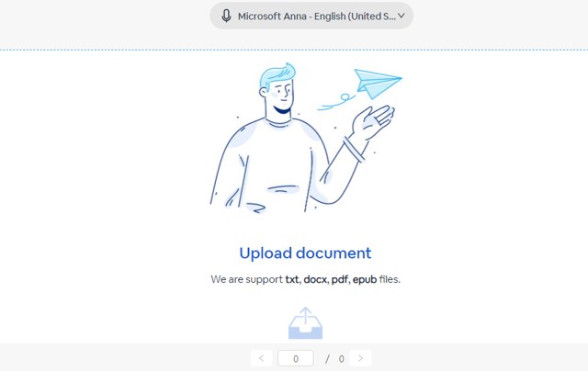Click the upward arrow above upload tray

point(306,316)
